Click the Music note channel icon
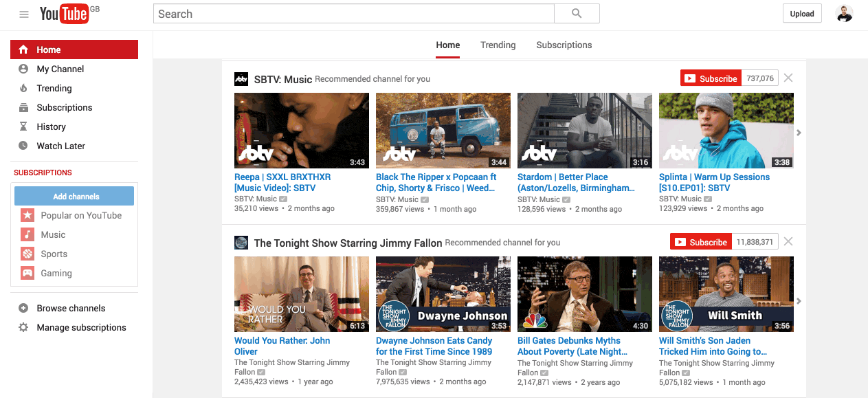 (27, 234)
